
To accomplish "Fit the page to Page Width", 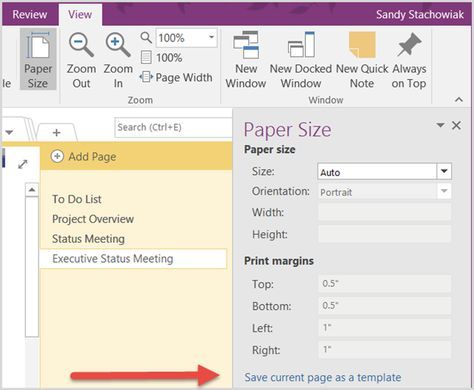I will (x=176, y=77).
